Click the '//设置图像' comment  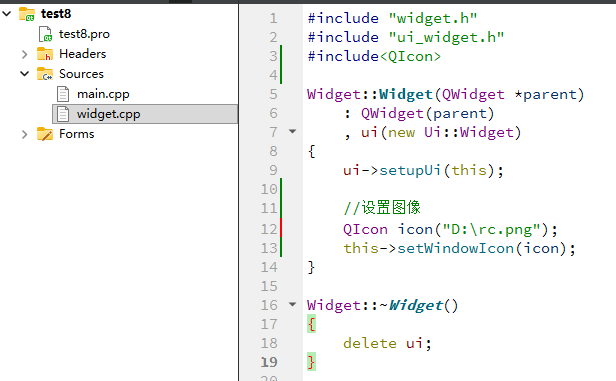pyautogui.click(x=382, y=207)
